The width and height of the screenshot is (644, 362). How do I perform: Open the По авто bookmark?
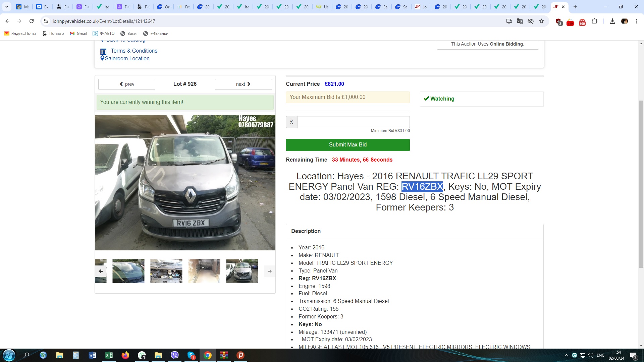point(53,34)
